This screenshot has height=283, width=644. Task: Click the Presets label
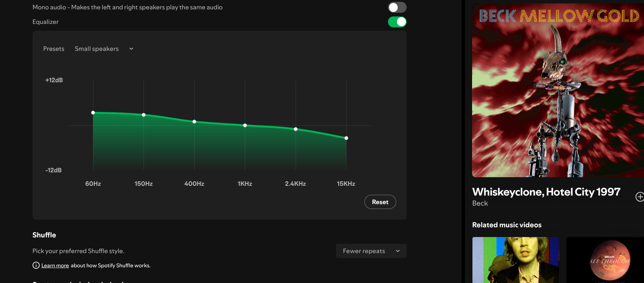[x=54, y=49]
